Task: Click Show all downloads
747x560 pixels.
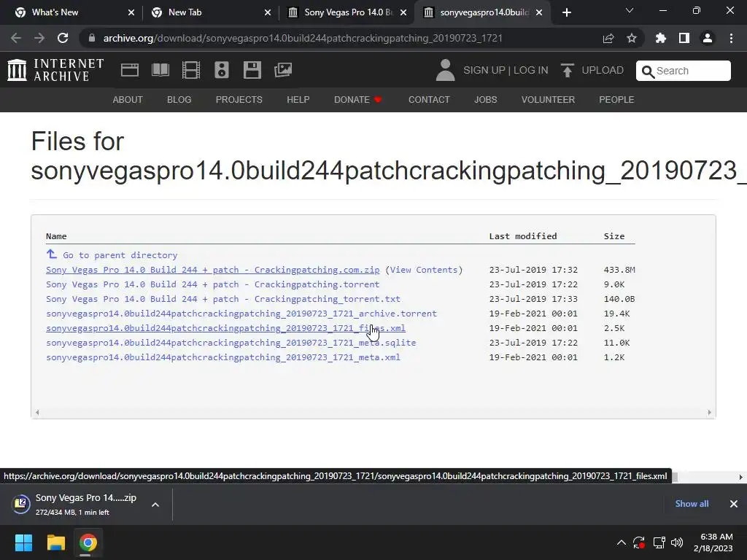Action: pos(692,504)
